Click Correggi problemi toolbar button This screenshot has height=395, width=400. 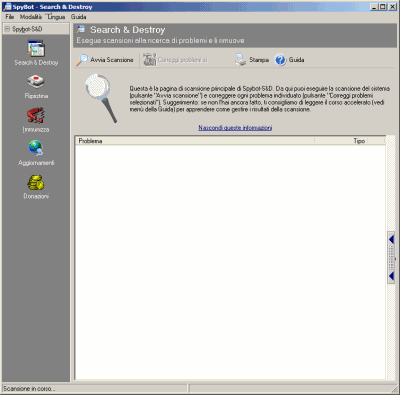[175, 60]
